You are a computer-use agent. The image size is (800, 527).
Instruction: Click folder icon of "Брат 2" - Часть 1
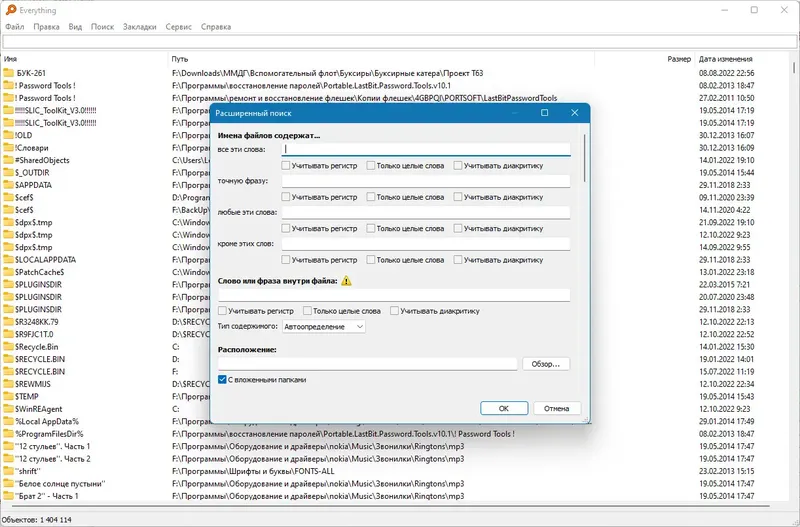pyautogui.click(x=8, y=496)
